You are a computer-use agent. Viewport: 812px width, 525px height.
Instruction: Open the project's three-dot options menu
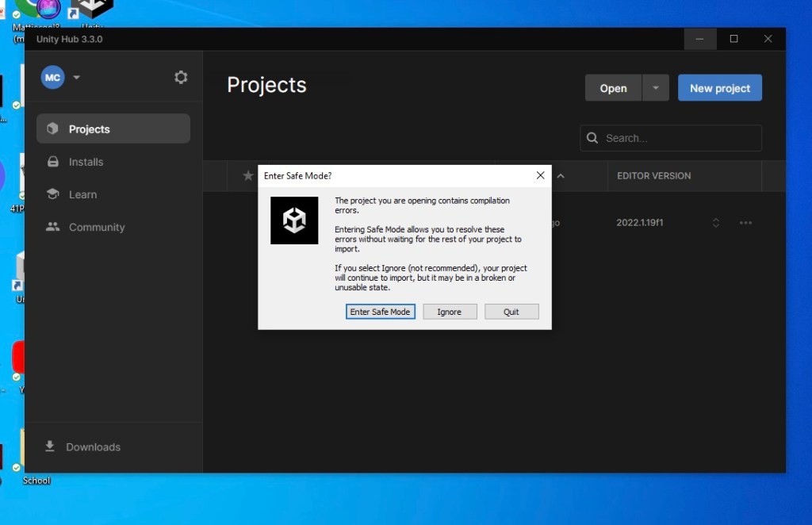[745, 223]
